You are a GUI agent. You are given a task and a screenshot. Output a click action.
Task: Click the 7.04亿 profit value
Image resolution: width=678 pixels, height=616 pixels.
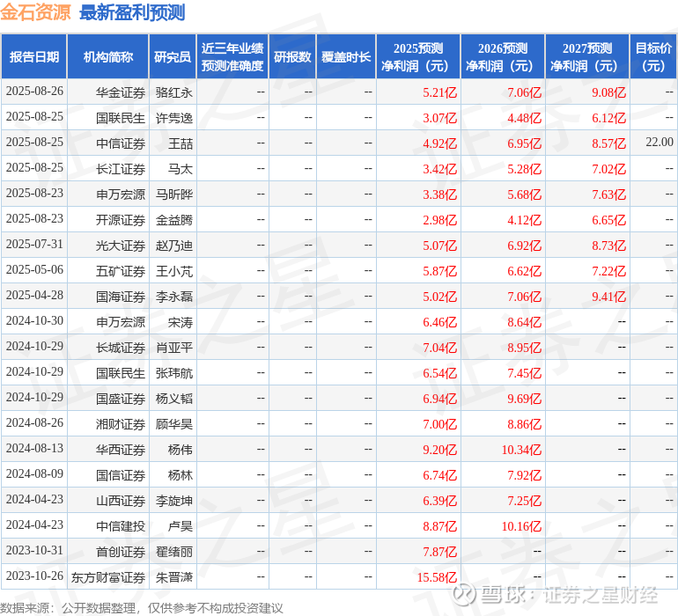pyautogui.click(x=439, y=348)
